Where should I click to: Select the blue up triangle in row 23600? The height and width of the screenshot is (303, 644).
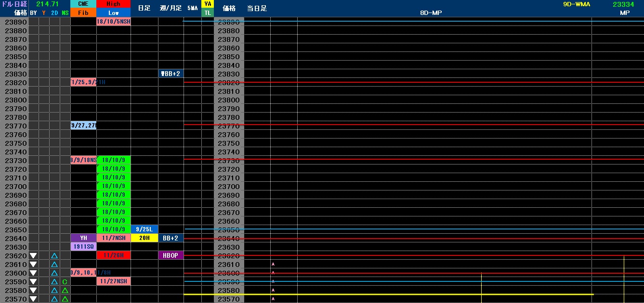point(54,273)
